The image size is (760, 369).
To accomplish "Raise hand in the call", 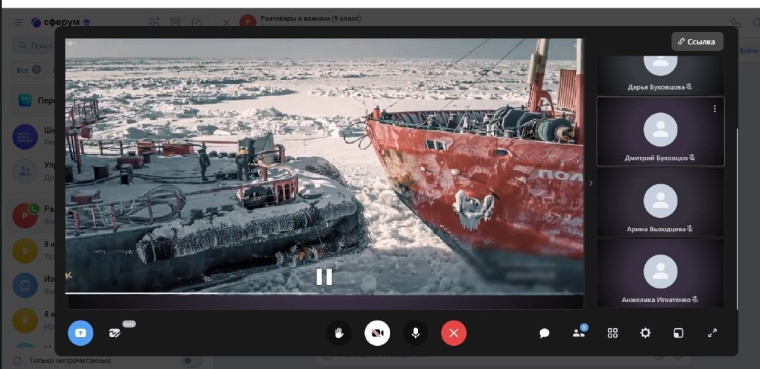I will [x=339, y=333].
